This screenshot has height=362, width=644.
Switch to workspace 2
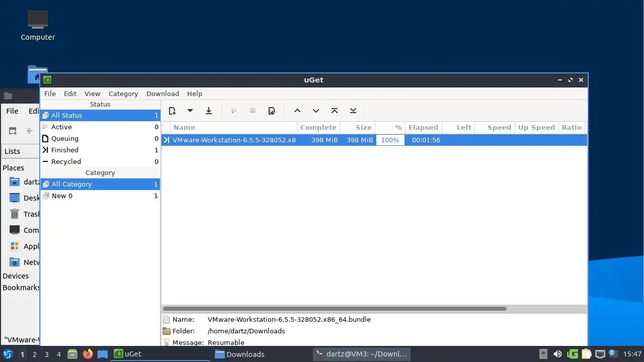coord(34,354)
